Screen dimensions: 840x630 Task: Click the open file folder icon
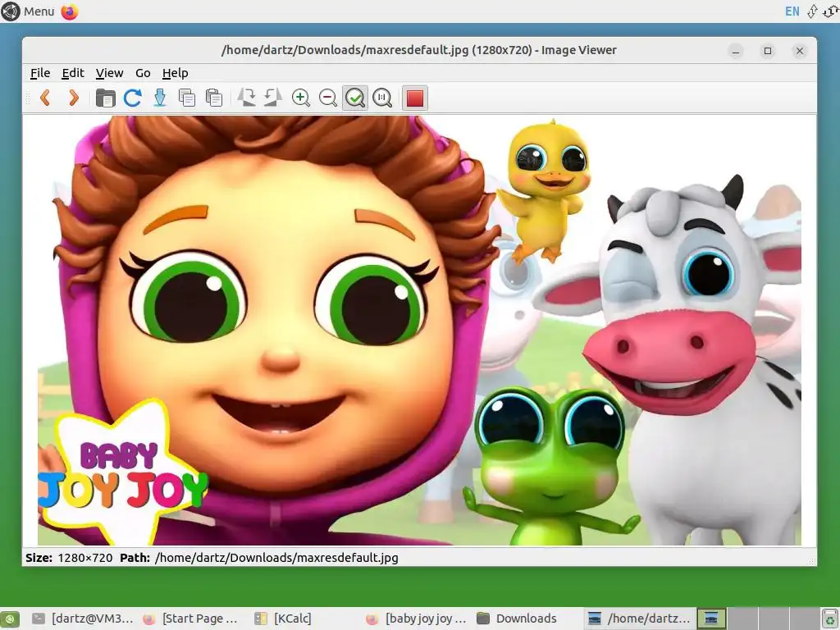pyautogui.click(x=105, y=98)
